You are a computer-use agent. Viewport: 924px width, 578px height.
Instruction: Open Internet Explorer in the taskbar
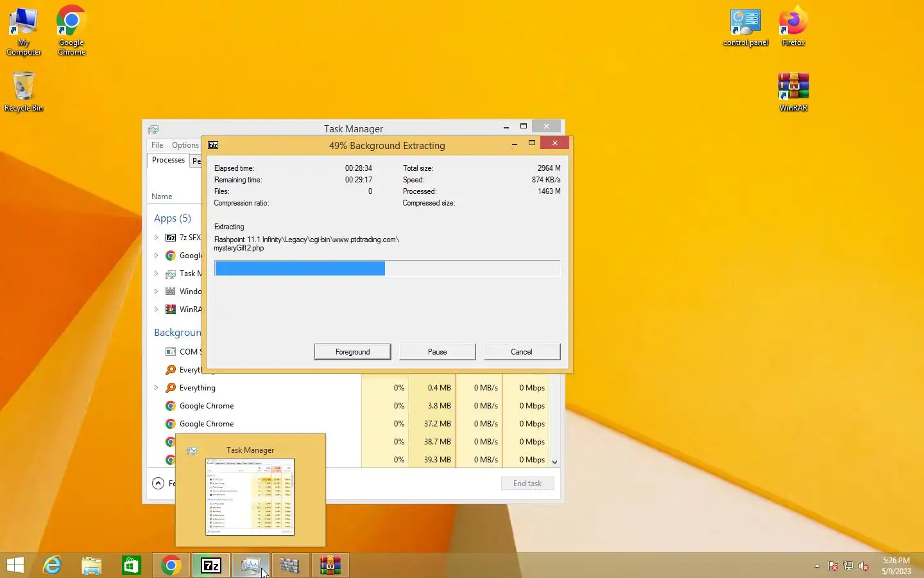point(52,565)
